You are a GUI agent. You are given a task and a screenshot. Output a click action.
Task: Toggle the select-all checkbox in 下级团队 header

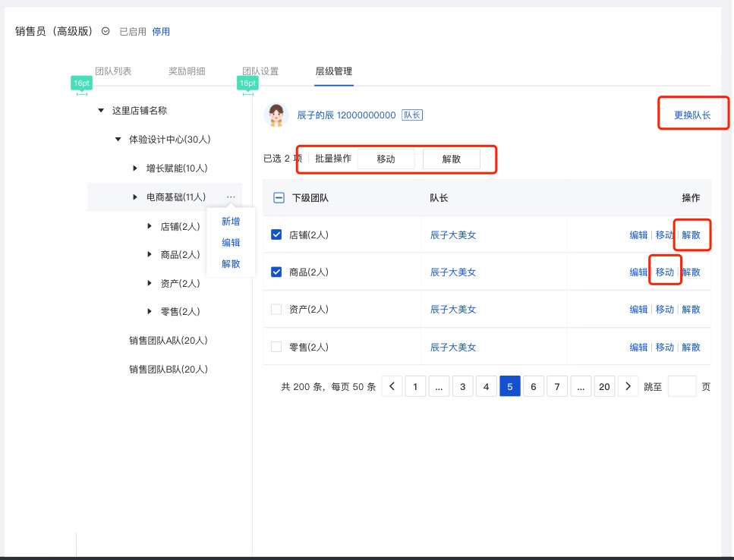278,198
